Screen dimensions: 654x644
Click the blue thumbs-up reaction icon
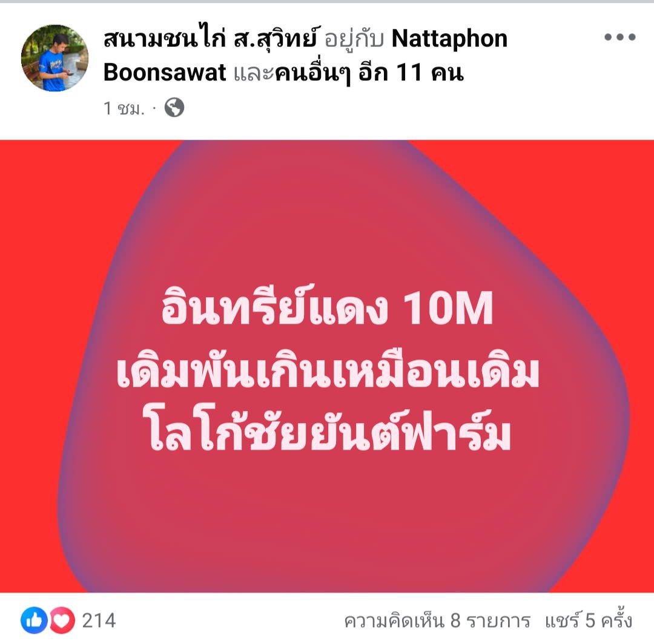(34, 620)
